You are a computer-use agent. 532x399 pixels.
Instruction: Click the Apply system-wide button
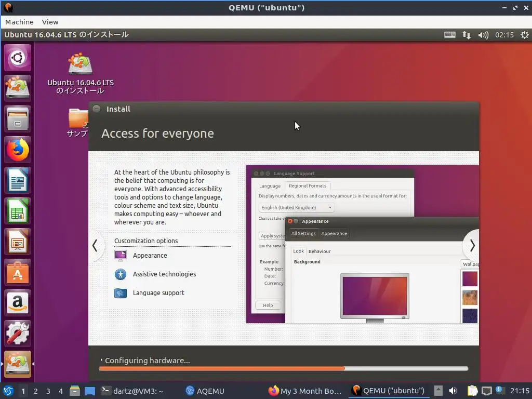(x=272, y=236)
